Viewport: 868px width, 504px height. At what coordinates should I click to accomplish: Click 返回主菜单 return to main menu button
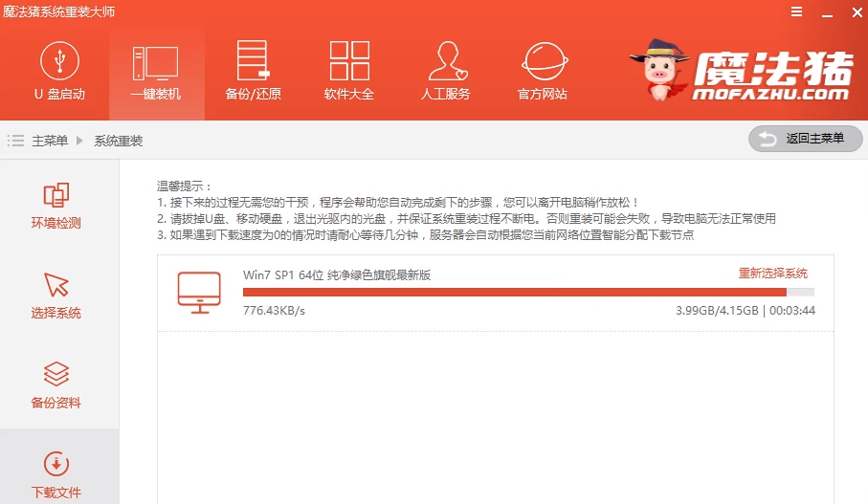pyautogui.click(x=806, y=139)
